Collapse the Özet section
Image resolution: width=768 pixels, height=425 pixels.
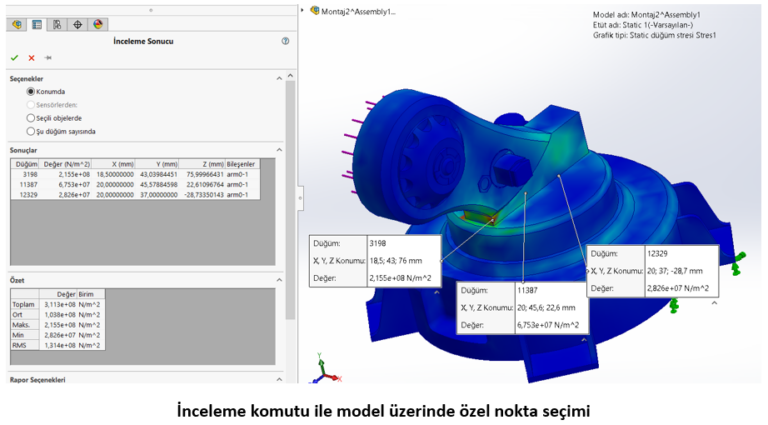[x=279, y=281]
